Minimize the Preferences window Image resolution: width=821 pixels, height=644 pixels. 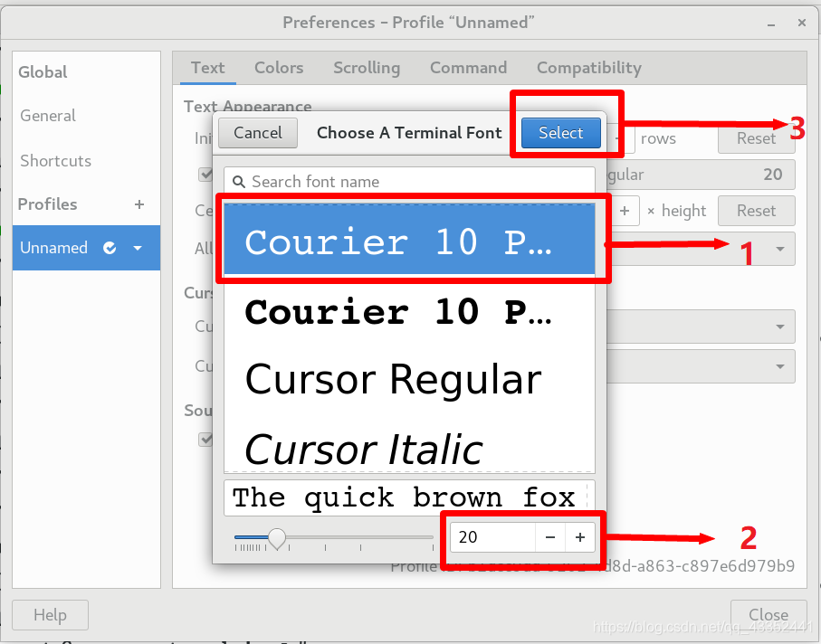point(771,24)
